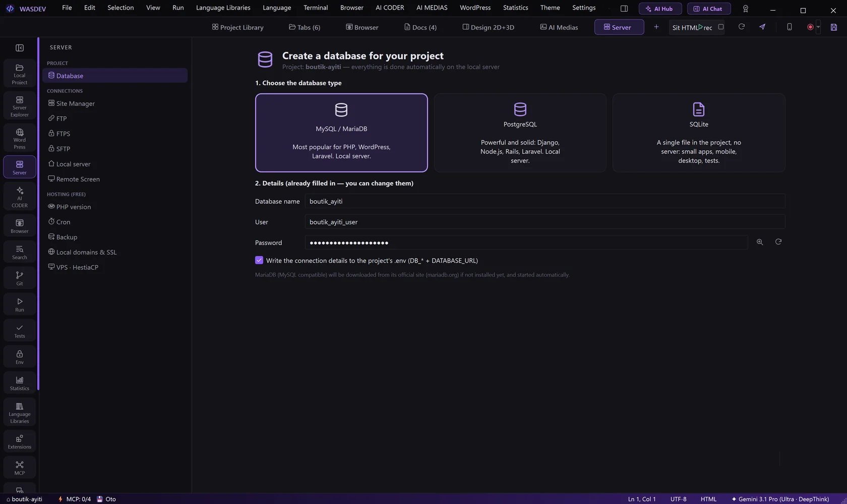Toggle the writing connection details to .env checkbox
The image size is (847, 504).
click(x=259, y=261)
